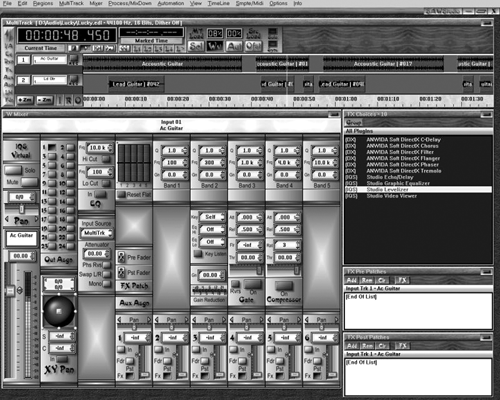Click the Wv waveform view button

tap(215, 46)
